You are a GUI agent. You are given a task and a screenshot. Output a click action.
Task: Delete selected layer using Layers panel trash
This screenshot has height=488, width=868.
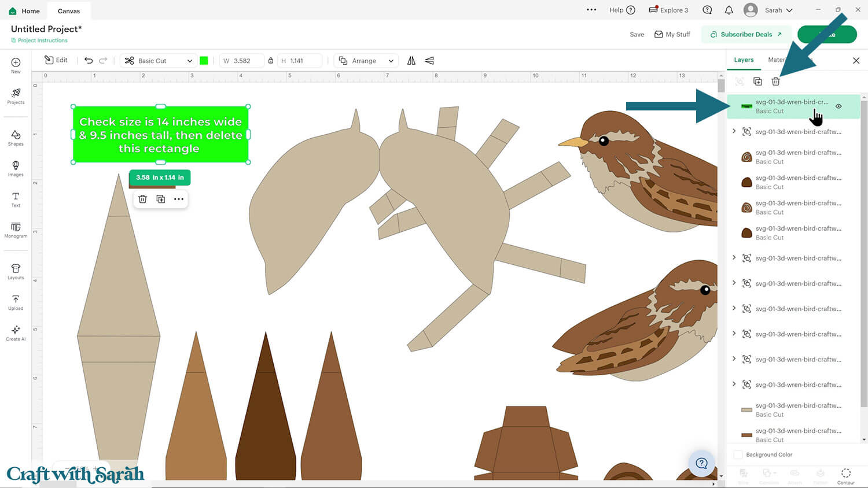pyautogui.click(x=775, y=82)
